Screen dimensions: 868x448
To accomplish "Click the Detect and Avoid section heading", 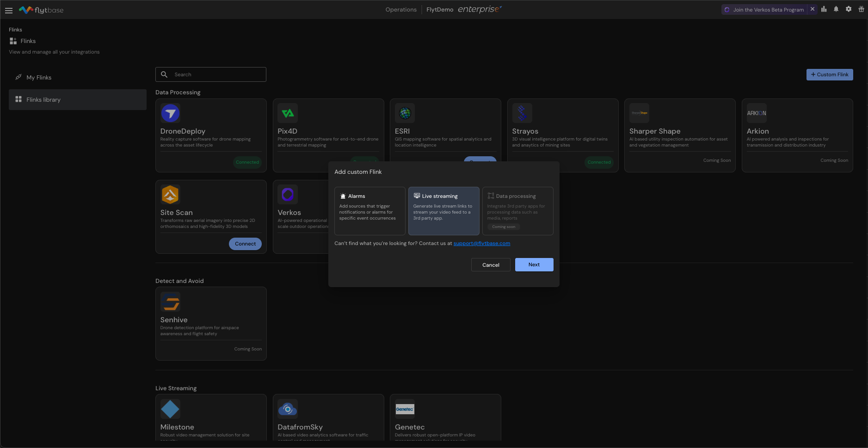I will pos(179,281).
